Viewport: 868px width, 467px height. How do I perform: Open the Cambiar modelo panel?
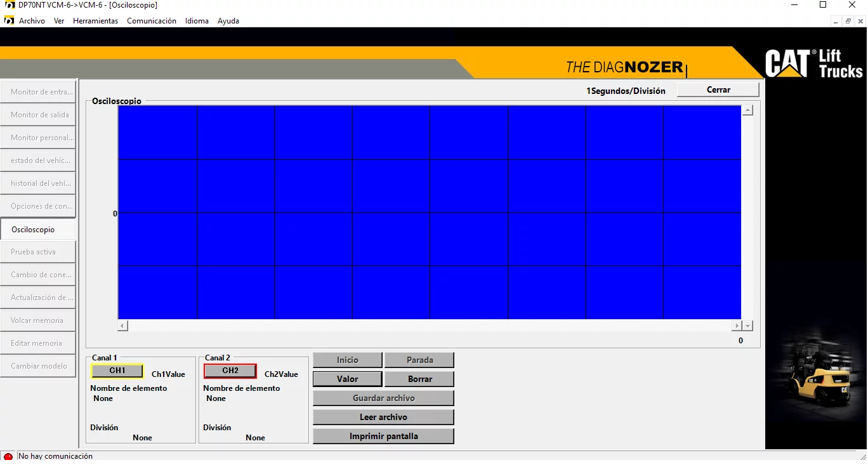click(x=38, y=365)
